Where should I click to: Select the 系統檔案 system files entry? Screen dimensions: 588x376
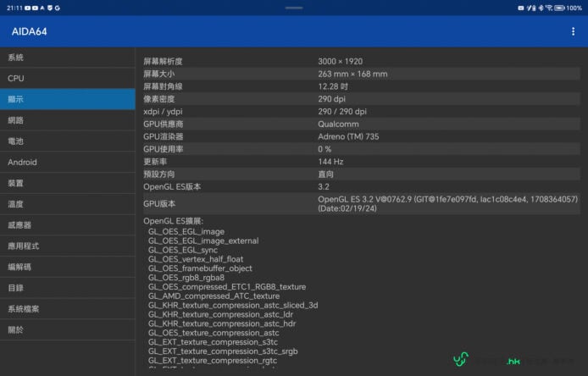[67, 309]
